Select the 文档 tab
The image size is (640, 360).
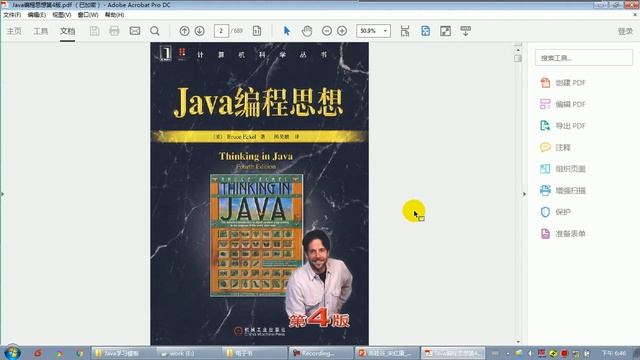[x=67, y=31]
